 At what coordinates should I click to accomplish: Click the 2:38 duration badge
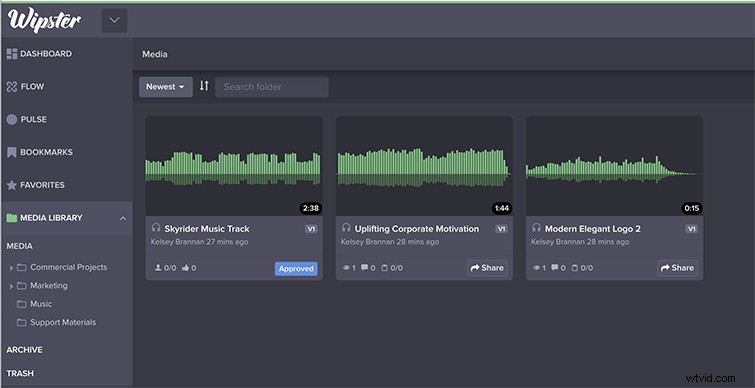click(x=311, y=208)
